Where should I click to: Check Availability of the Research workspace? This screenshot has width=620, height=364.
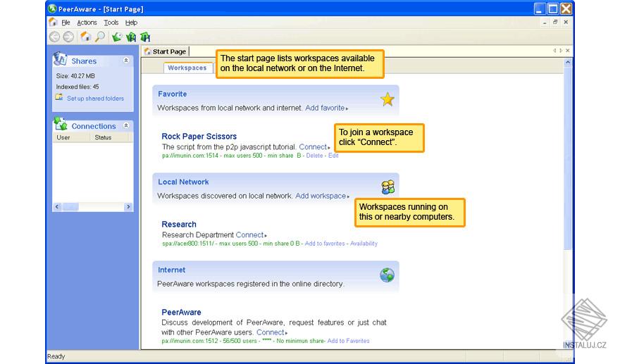pyautogui.click(x=364, y=244)
